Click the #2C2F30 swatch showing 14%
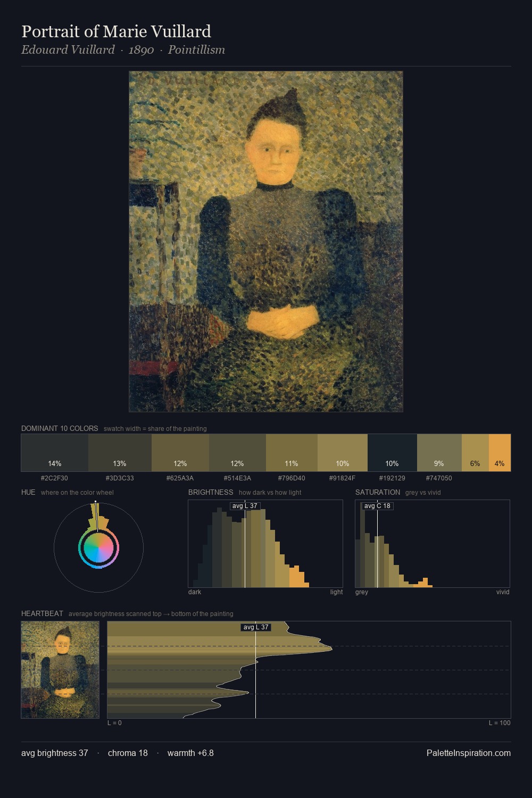The height and width of the screenshot is (798, 532). pyautogui.click(x=55, y=453)
